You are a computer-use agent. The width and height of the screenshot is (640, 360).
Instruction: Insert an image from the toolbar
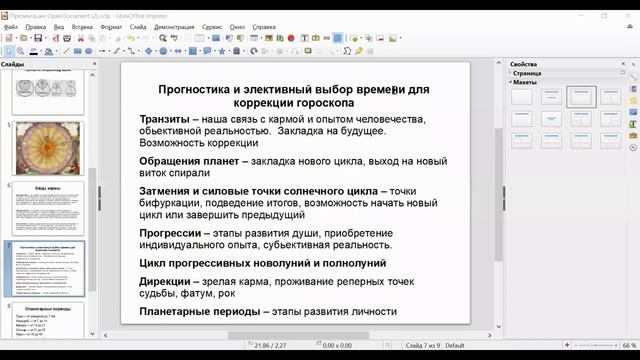pyautogui.click(x=269, y=38)
